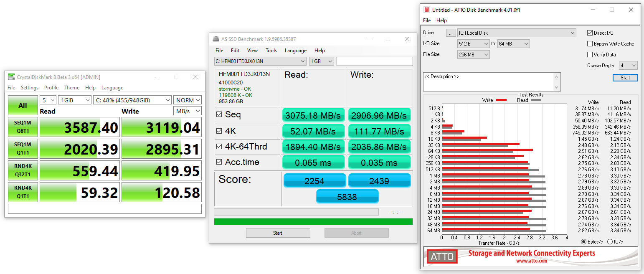Click the ATTO logo in the banner

(442, 256)
